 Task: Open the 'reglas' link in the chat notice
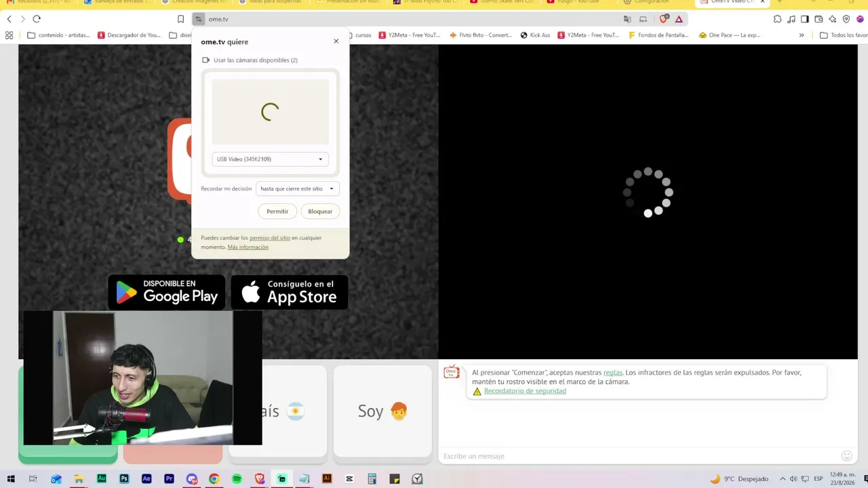(x=613, y=373)
